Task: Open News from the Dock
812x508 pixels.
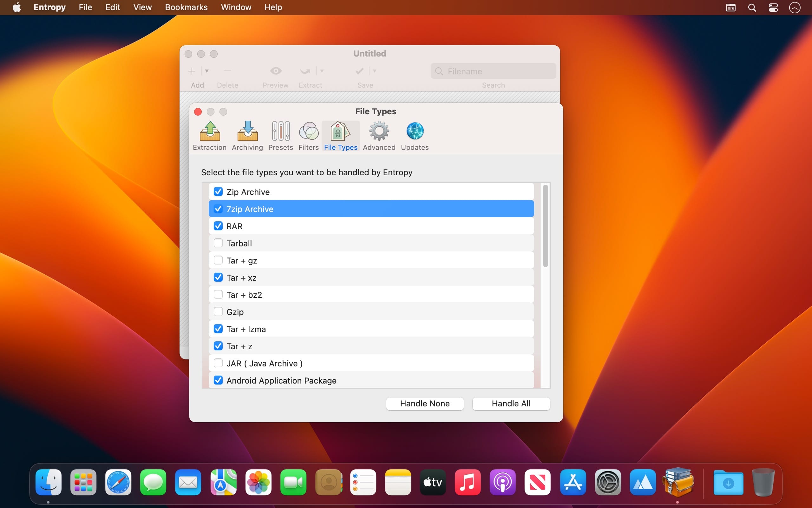Action: pos(538,482)
